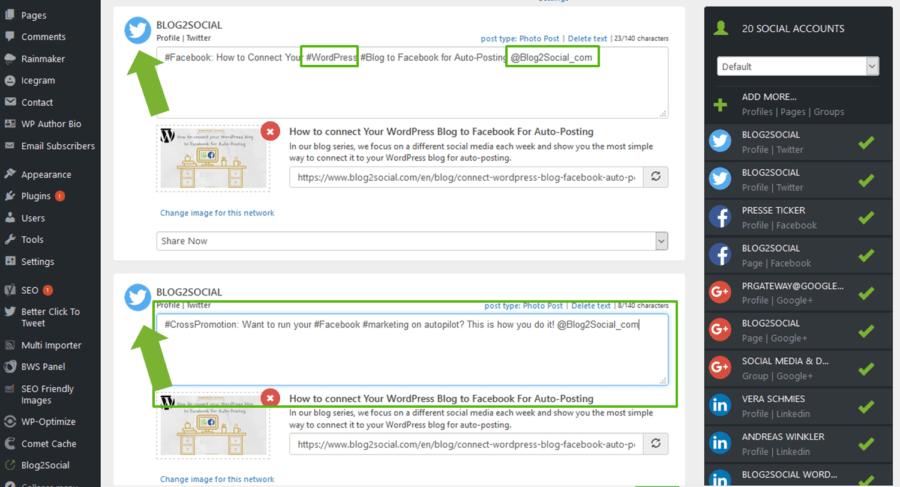Toggle BLOG2SOCIAL Facebook page checkmark

[x=866, y=256]
